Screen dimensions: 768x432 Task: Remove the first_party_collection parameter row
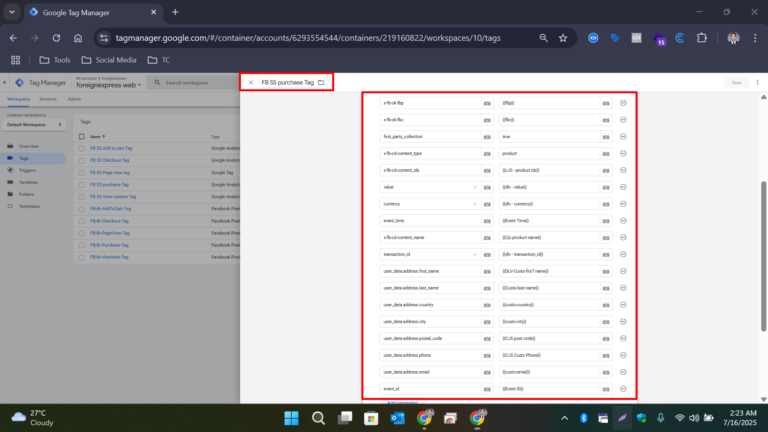coord(623,136)
